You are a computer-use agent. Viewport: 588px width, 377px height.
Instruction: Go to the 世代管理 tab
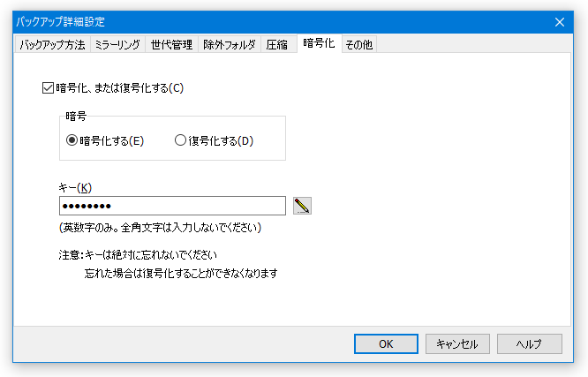[x=171, y=45]
